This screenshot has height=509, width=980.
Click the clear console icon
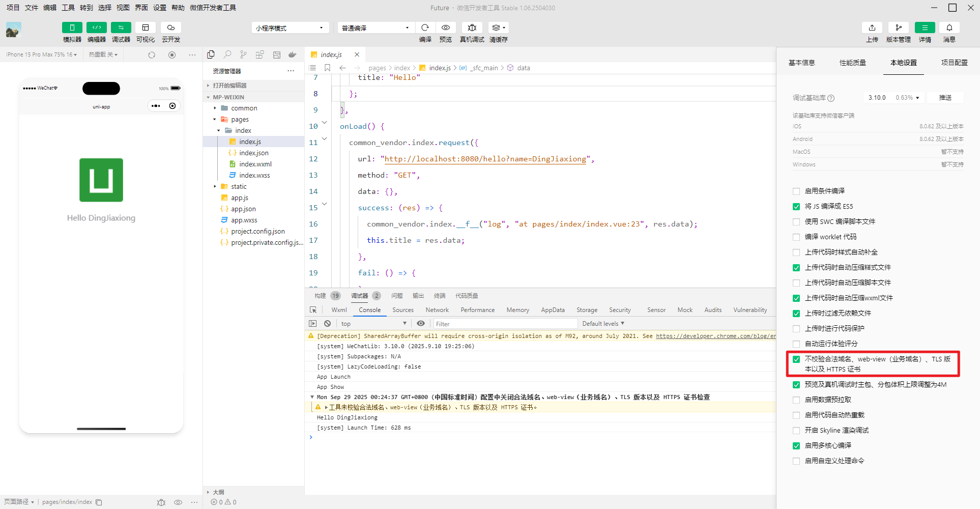[328, 324]
